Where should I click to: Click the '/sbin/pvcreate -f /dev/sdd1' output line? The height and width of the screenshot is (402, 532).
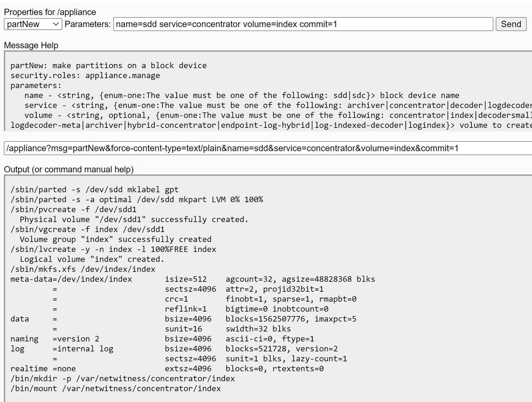pyautogui.click(x=74, y=209)
